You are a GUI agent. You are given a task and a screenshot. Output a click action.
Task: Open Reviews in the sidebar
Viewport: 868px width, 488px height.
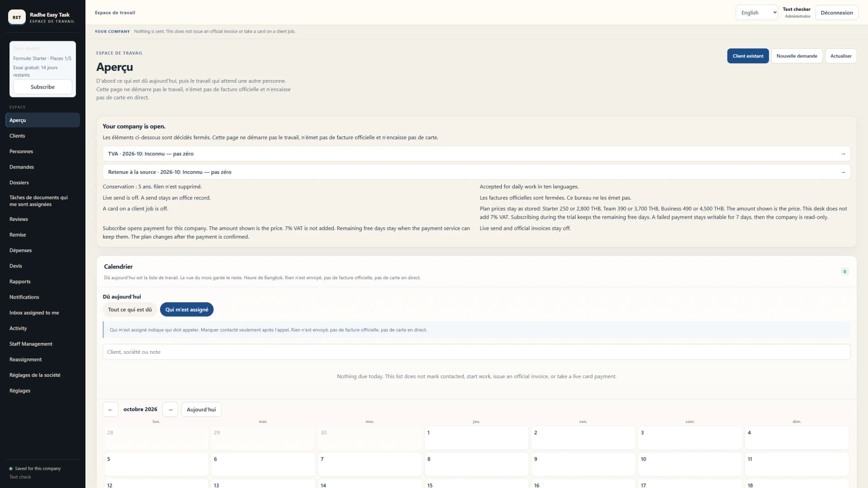pos(42,219)
